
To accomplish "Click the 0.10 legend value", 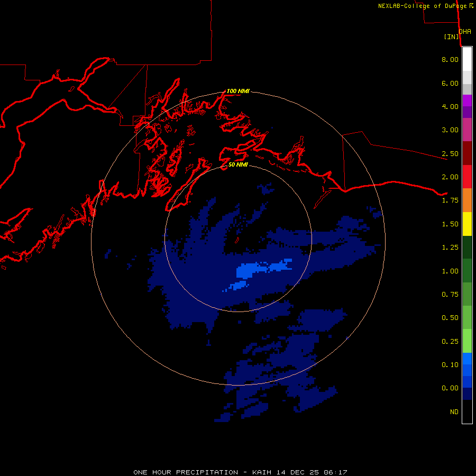I will pyautogui.click(x=450, y=365).
